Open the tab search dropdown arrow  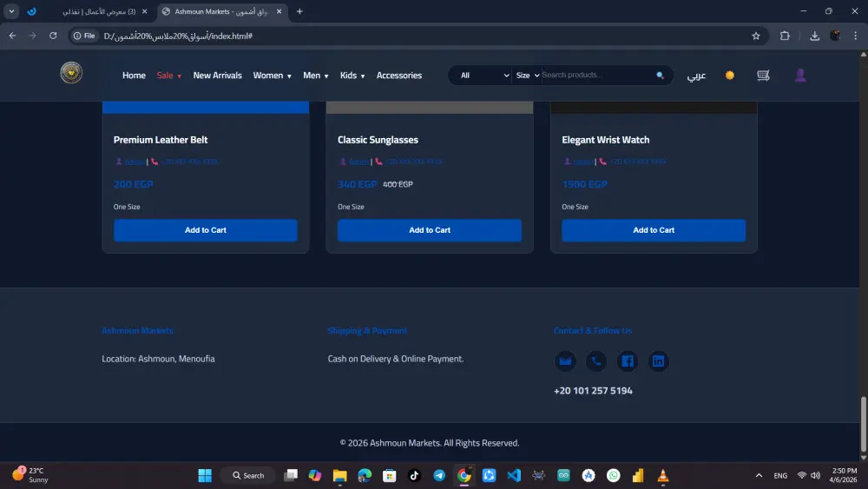click(x=11, y=11)
